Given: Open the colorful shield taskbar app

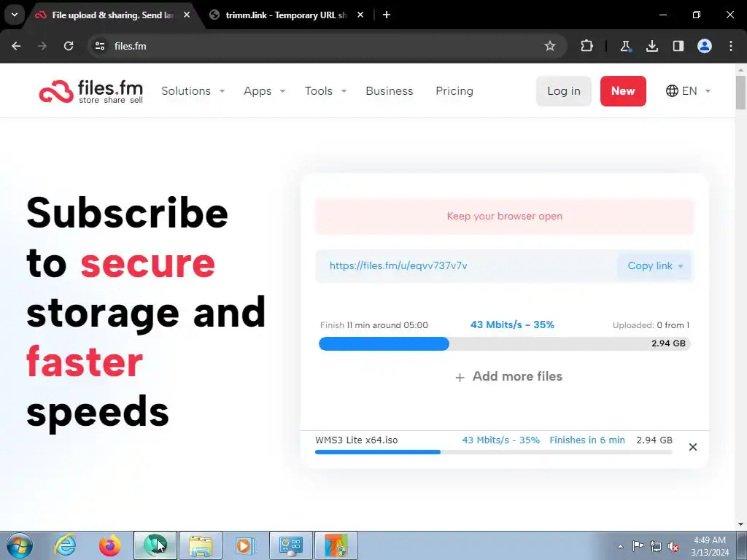Looking at the screenshot, I should 336,545.
